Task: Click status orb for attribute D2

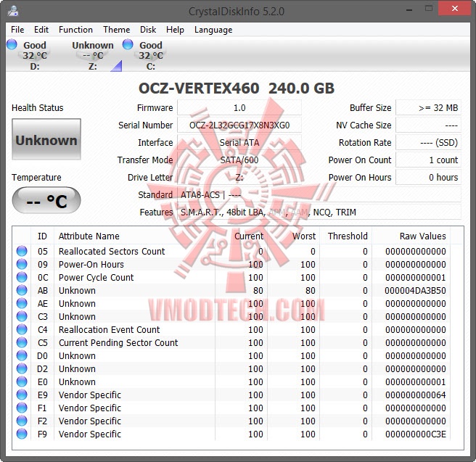Action: (22, 368)
